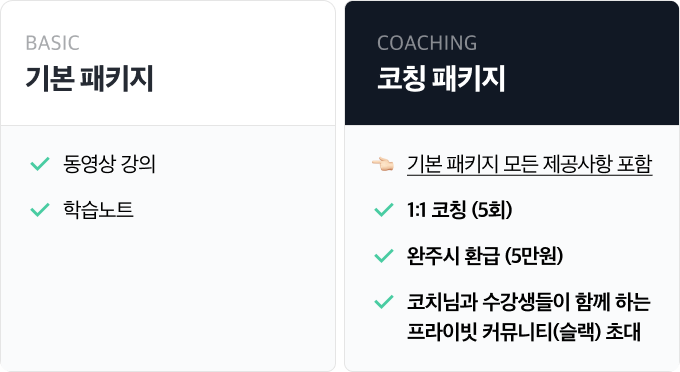Select the white basic package header card

tap(168, 63)
